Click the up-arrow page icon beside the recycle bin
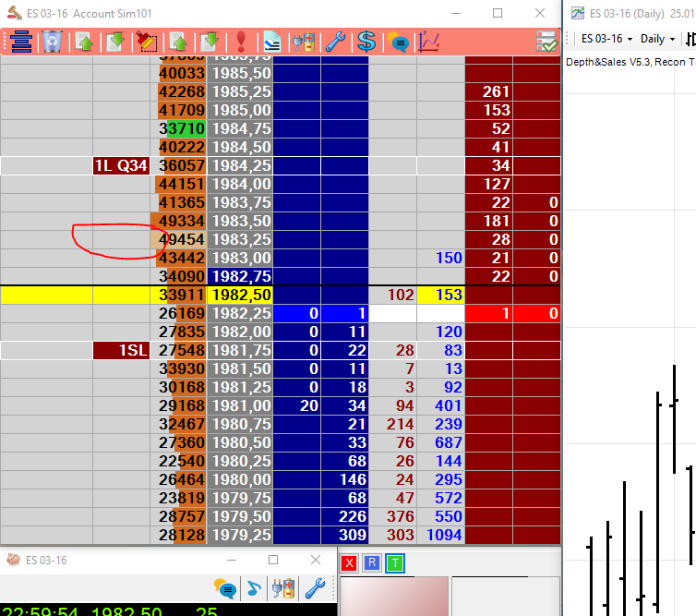Image resolution: width=696 pixels, height=616 pixels. (84, 42)
